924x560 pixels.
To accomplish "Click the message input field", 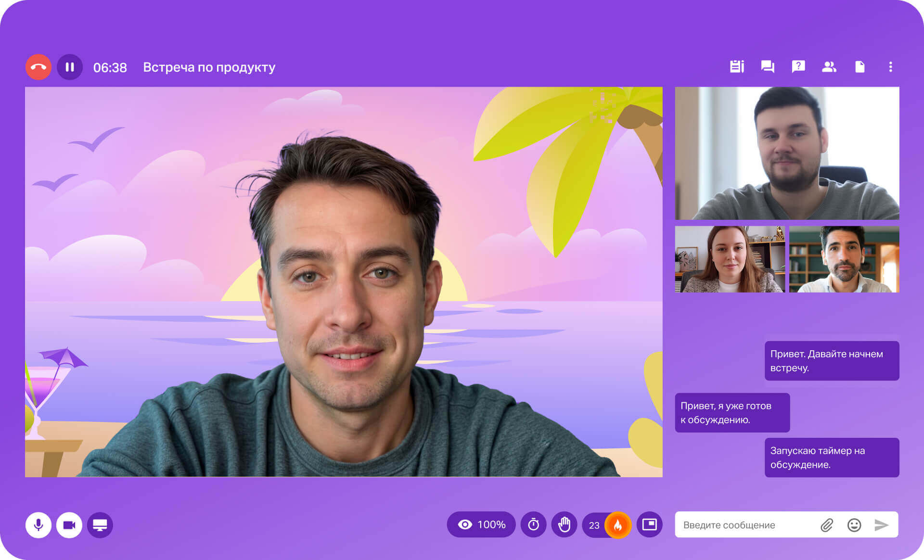I will pyautogui.click(x=746, y=525).
